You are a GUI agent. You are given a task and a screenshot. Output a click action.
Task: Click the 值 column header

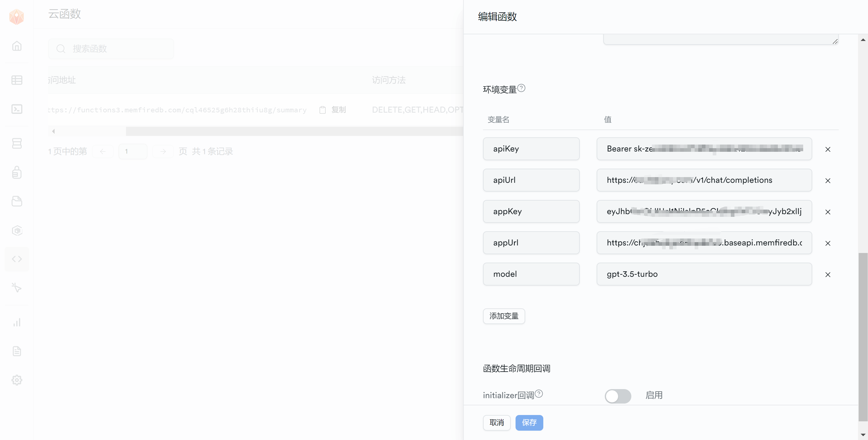pyautogui.click(x=608, y=120)
